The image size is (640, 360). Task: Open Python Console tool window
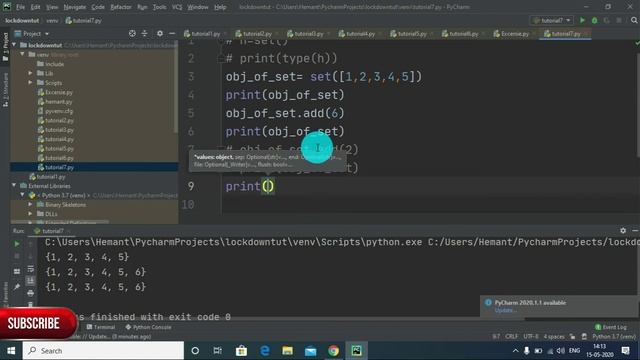pyautogui.click(x=149, y=327)
